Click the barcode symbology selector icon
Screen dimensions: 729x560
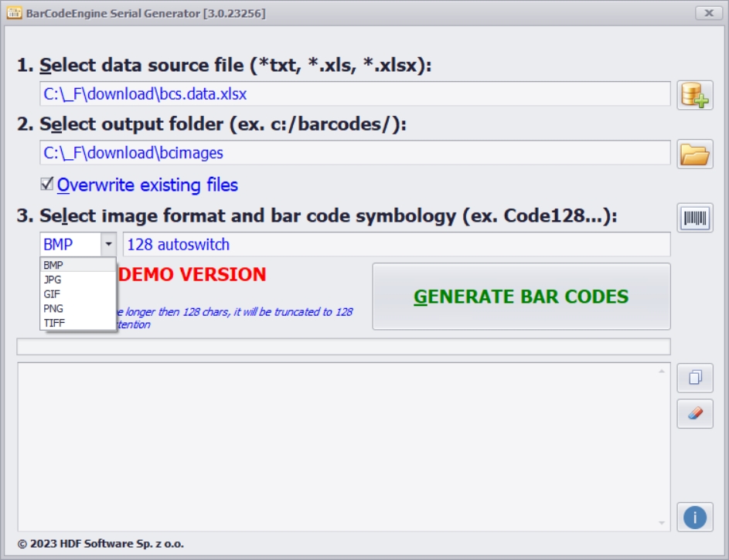coord(694,219)
